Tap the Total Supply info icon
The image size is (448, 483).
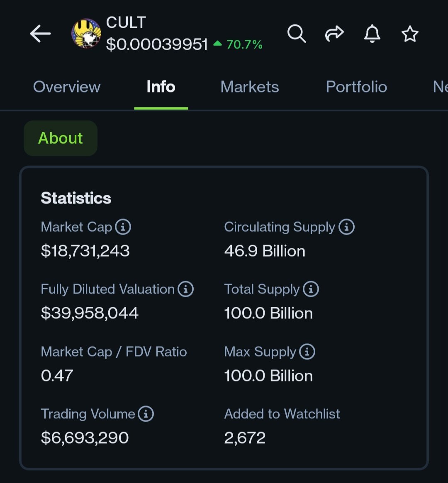311,289
